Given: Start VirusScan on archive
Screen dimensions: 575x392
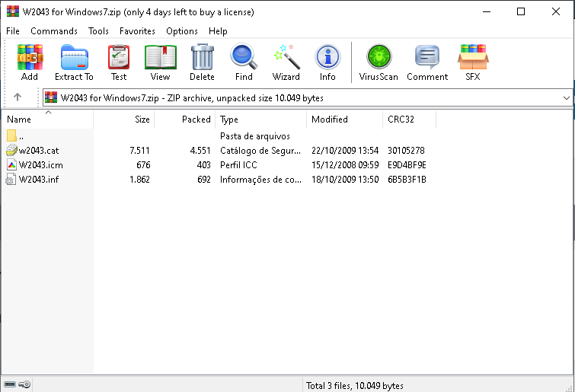Looking at the screenshot, I should click(x=379, y=57).
